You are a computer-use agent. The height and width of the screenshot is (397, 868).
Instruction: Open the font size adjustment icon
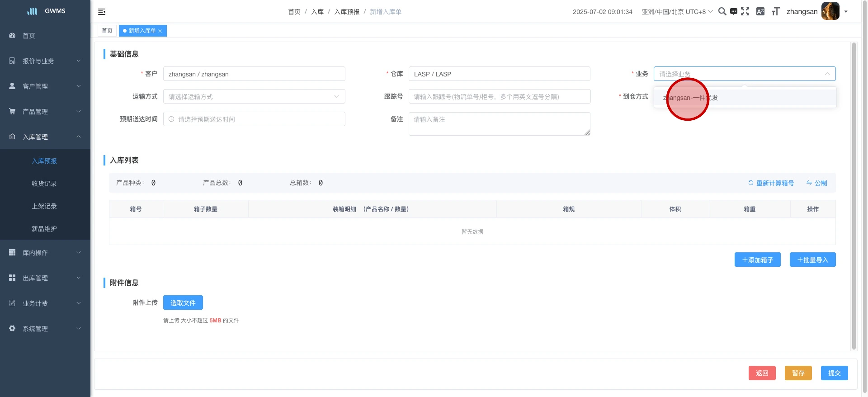(x=775, y=11)
